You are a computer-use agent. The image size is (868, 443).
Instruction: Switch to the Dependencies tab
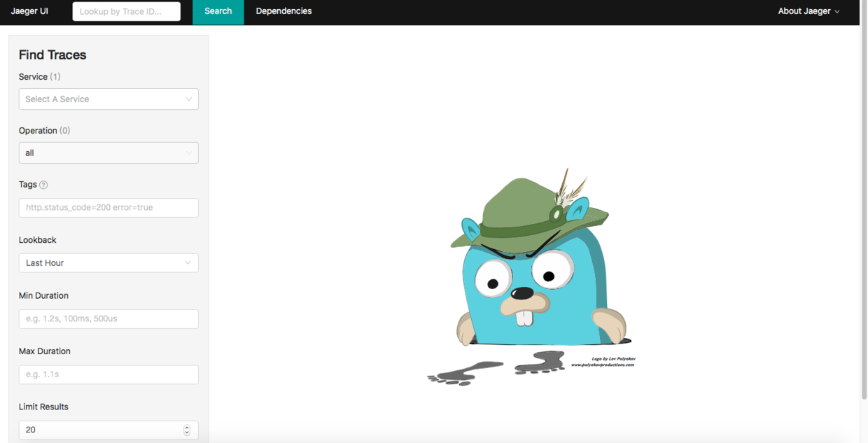click(283, 11)
